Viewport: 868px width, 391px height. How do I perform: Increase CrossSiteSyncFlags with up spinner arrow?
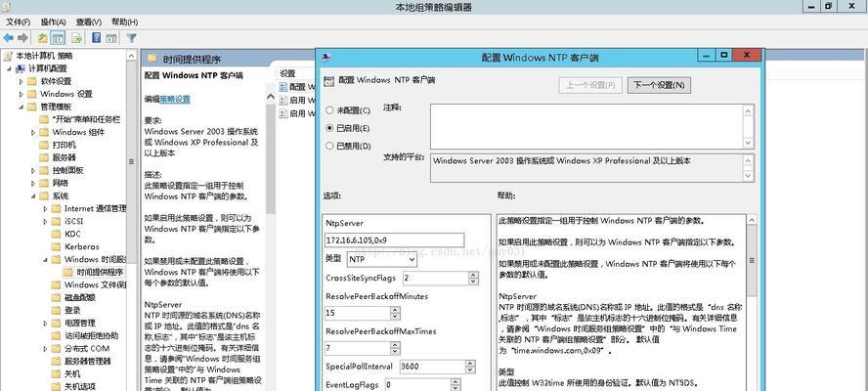(x=473, y=274)
